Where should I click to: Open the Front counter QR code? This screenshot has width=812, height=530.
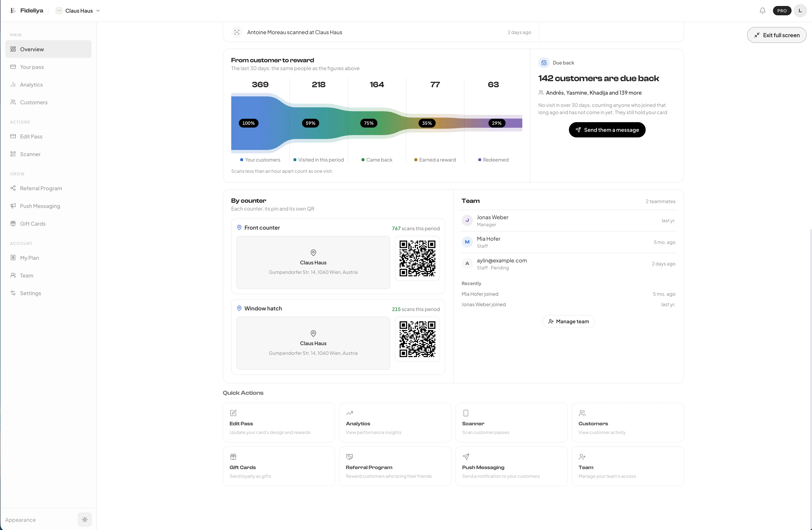coord(417,258)
